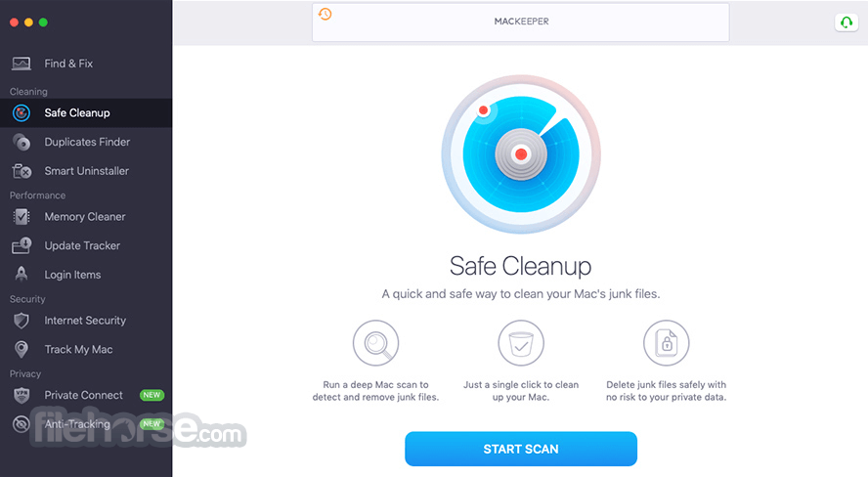The height and width of the screenshot is (477, 868).
Task: Click the green headset support icon
Action: click(846, 22)
